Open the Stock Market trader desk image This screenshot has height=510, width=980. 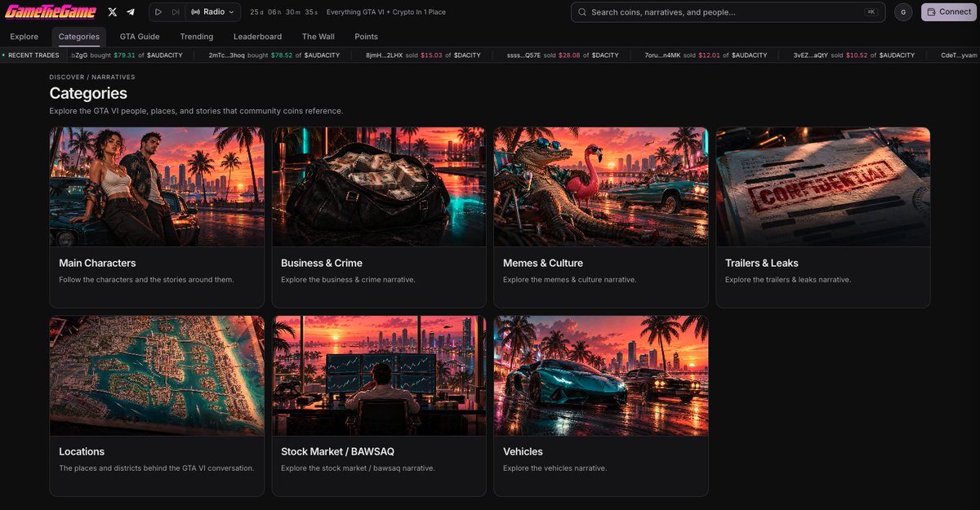[379, 375]
